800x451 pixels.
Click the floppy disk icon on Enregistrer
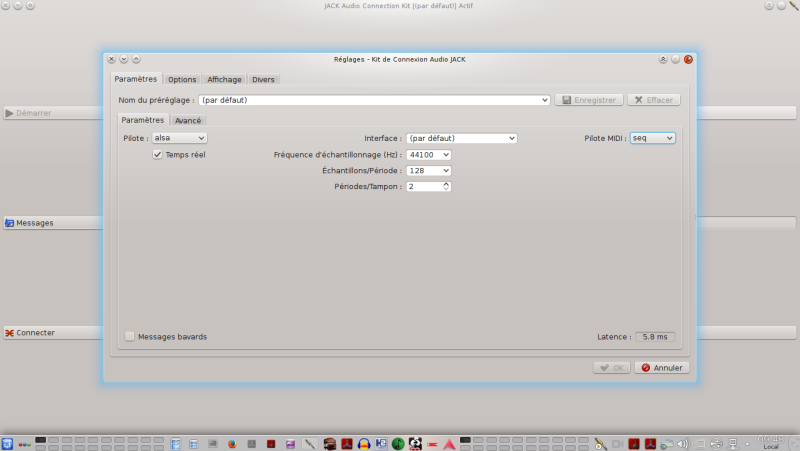tap(566, 100)
